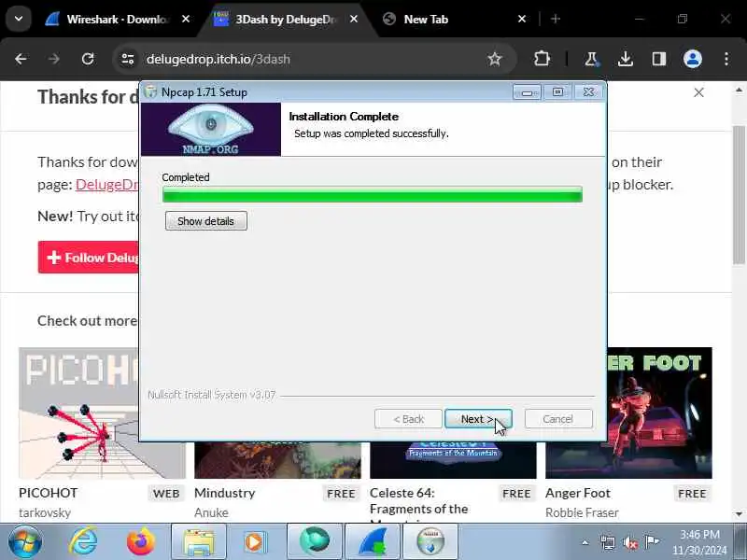The width and height of the screenshot is (747, 560).
Task: Click the page vertical scrollbar thumb
Action: 739,194
